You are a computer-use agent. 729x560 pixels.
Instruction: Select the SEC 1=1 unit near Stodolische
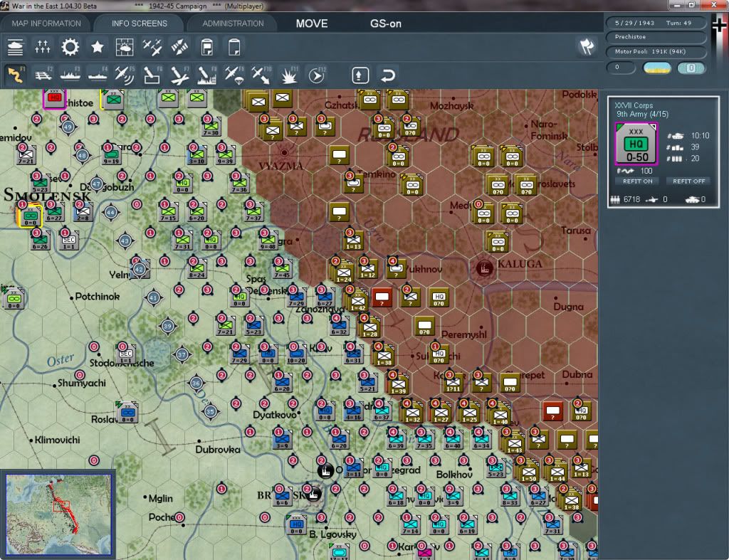125,354
